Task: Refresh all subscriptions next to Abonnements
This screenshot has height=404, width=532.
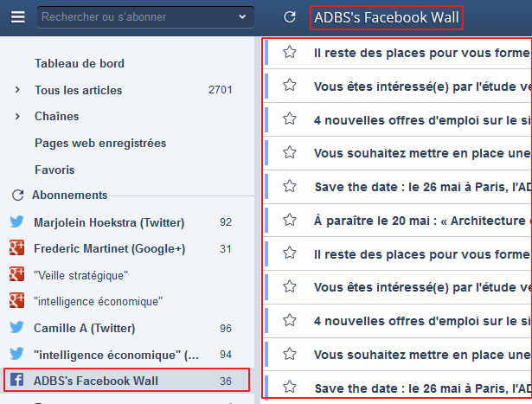Action: pos(17,195)
